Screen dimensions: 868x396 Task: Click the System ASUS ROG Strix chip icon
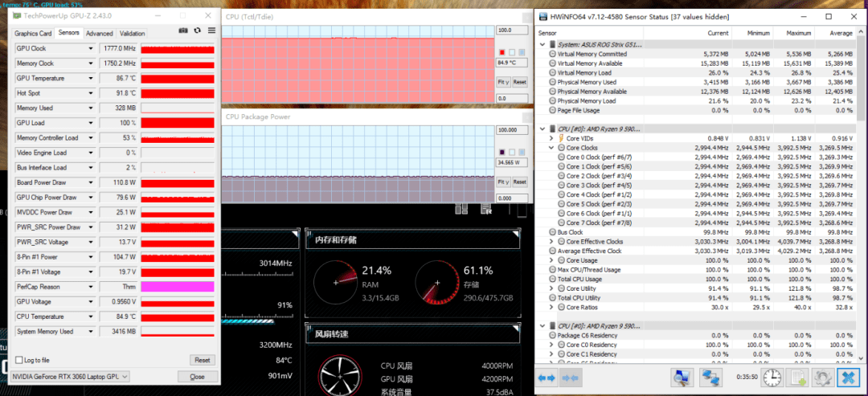(x=552, y=44)
